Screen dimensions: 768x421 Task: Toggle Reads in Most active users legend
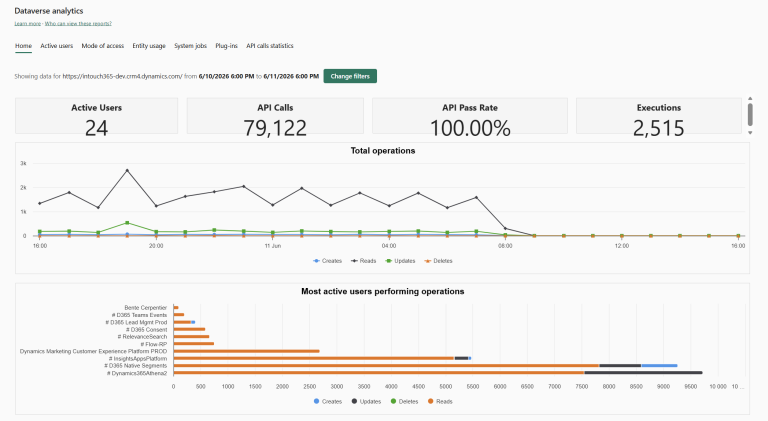point(440,401)
